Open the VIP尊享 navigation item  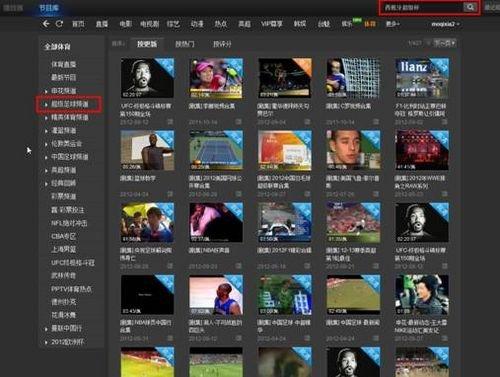271,24
